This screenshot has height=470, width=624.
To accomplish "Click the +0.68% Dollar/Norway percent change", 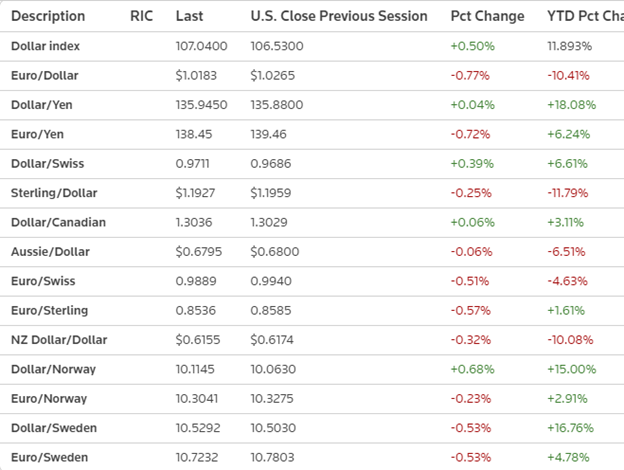I will 471,369.
